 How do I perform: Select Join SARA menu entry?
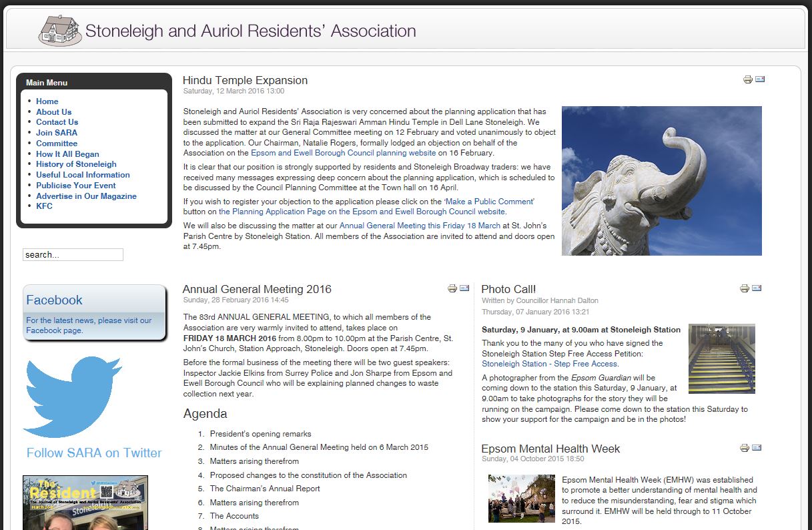pyautogui.click(x=57, y=133)
